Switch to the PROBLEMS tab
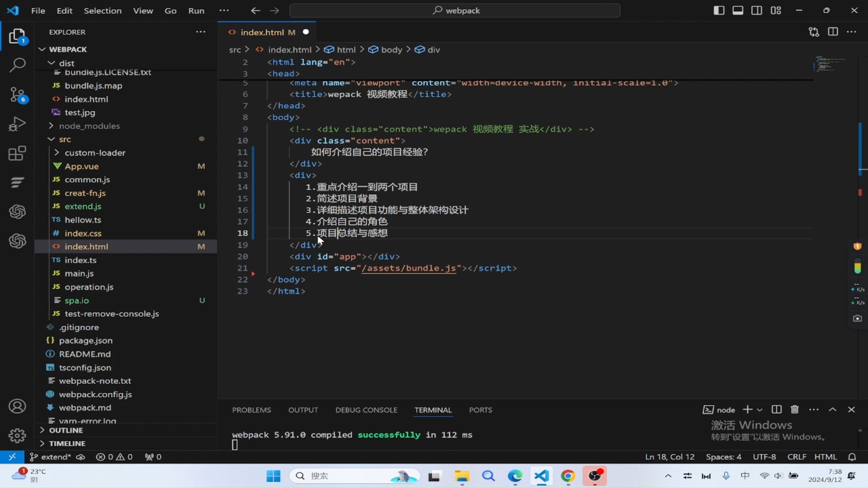868x488 pixels. point(251,410)
